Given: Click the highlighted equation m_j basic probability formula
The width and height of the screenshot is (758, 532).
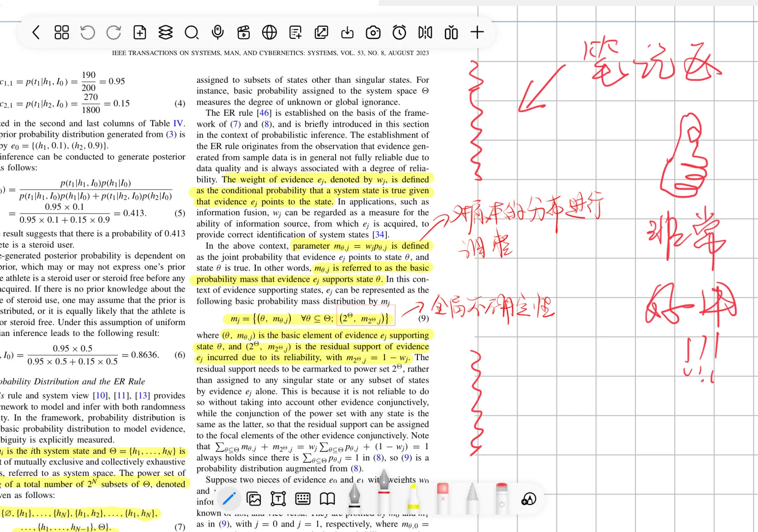Looking at the screenshot, I should pos(310,319).
